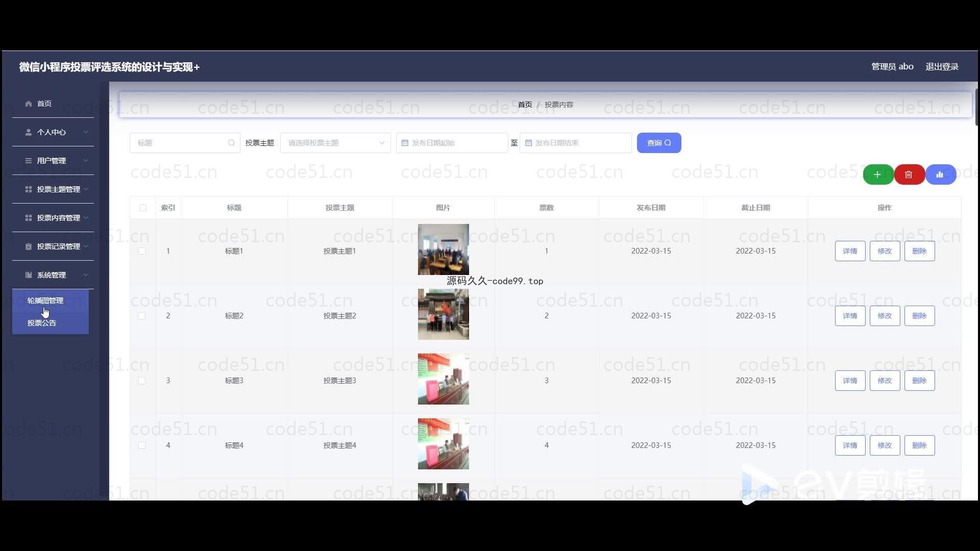Open 详情 for row 标题4

(850, 445)
